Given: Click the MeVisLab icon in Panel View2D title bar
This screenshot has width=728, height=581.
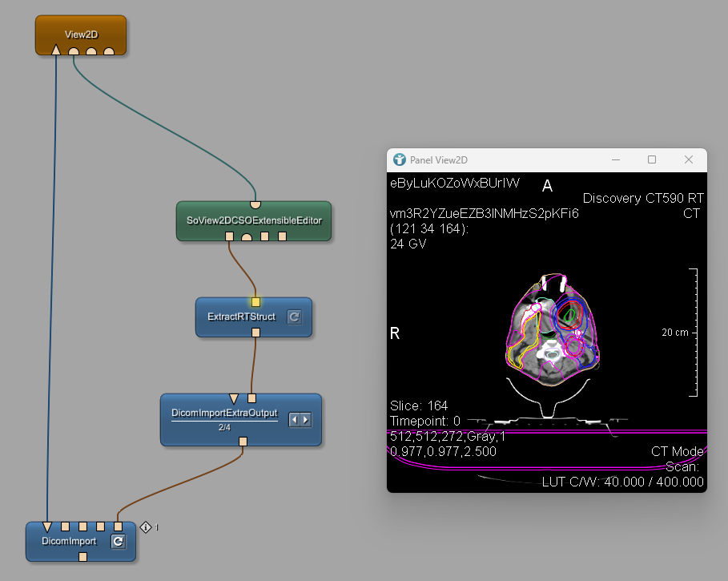Looking at the screenshot, I should (399, 159).
